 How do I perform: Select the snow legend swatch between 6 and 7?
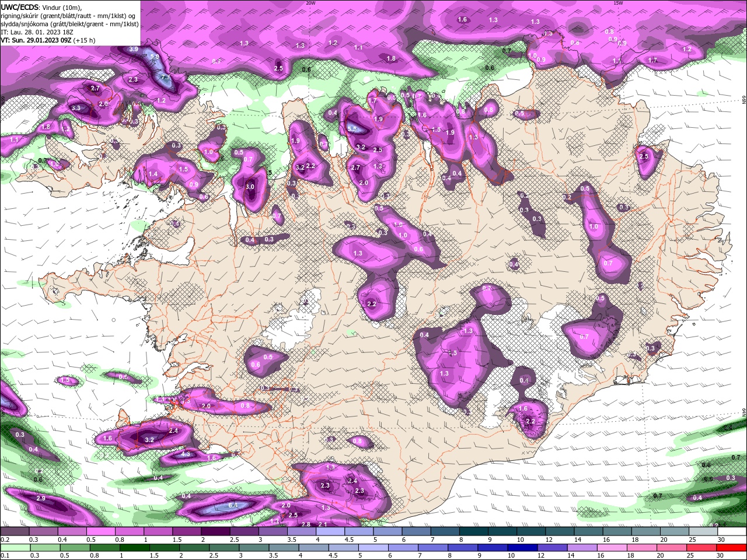[x=416, y=531]
